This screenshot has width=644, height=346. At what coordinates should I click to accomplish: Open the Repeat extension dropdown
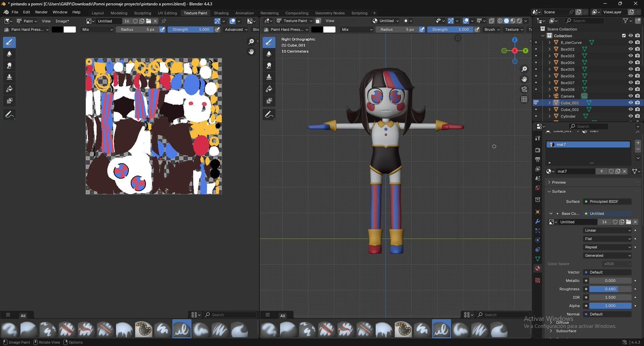(x=608, y=247)
